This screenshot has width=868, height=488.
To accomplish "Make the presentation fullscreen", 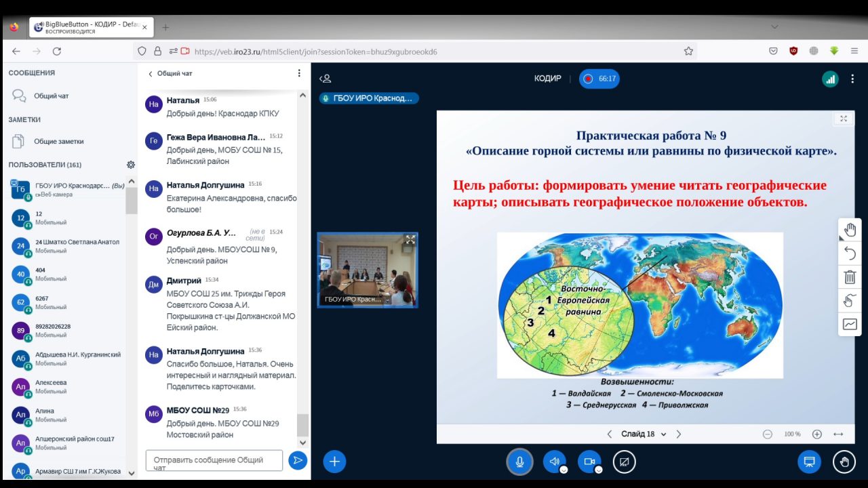I will (844, 119).
